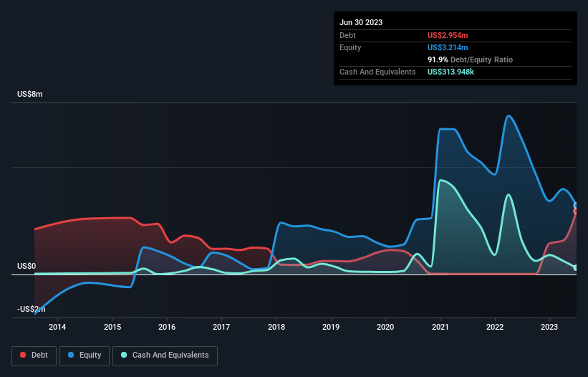Click the 2018 x-axis label
This screenshot has width=588, height=377.
276,327
